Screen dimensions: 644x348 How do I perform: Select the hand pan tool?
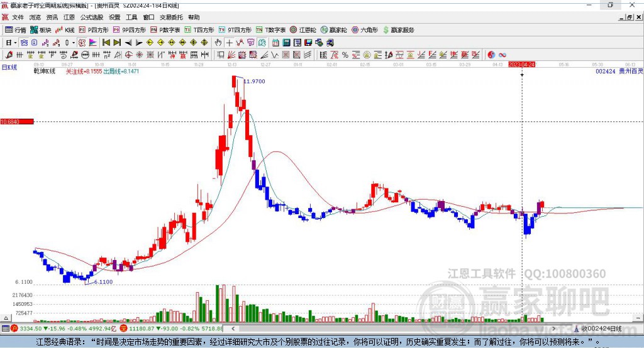[218, 43]
